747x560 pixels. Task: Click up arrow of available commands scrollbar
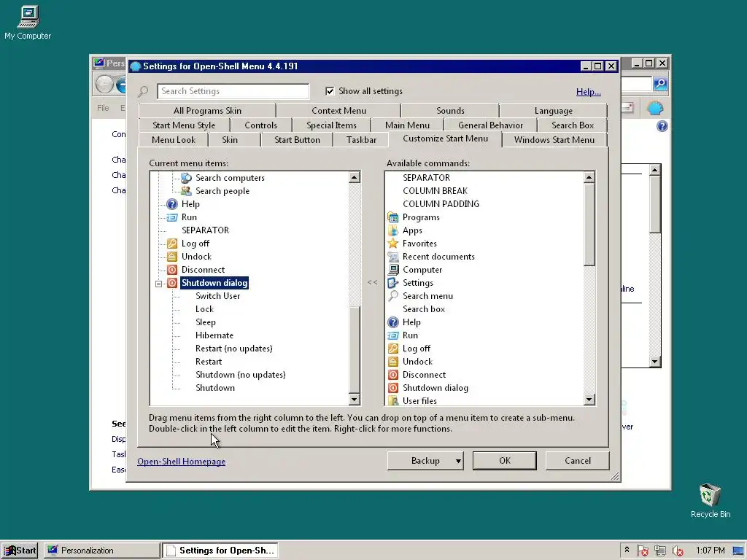tap(589, 178)
